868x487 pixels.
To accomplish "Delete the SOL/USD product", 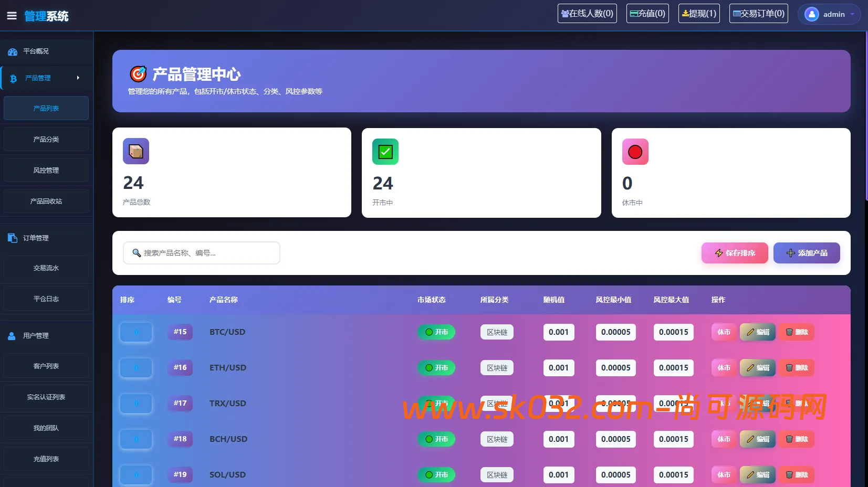I will point(797,475).
